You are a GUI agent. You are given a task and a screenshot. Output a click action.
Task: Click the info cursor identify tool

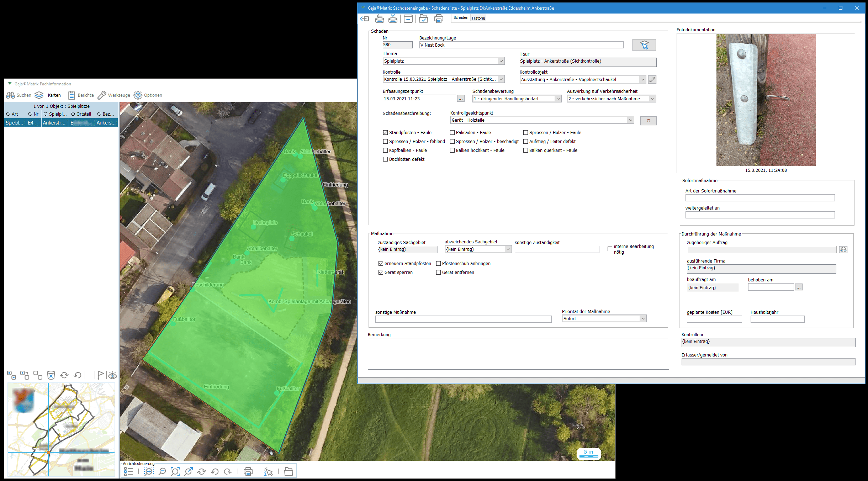coord(268,472)
